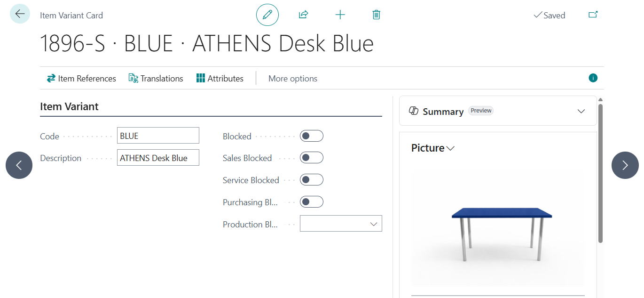The height and width of the screenshot is (298, 644).
Task: Click the Description input field
Action: click(158, 158)
